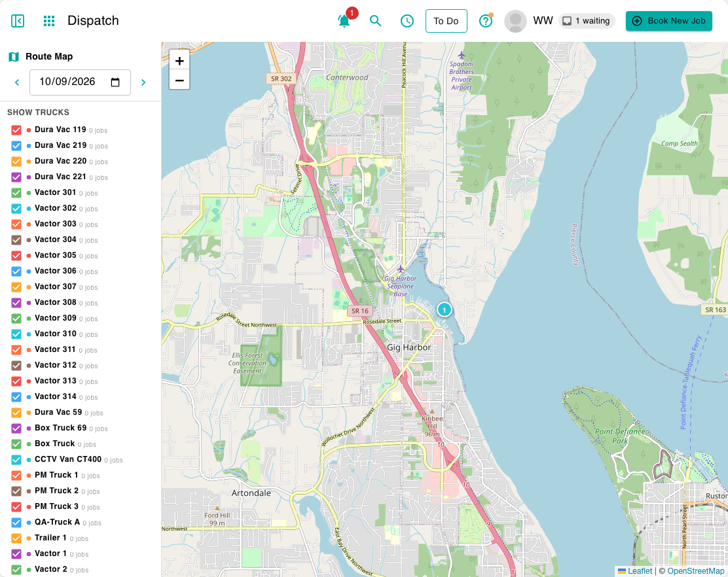Viewport: 728px width, 577px height.
Task: Click the Point Defiance Park label
Action: click(620, 436)
